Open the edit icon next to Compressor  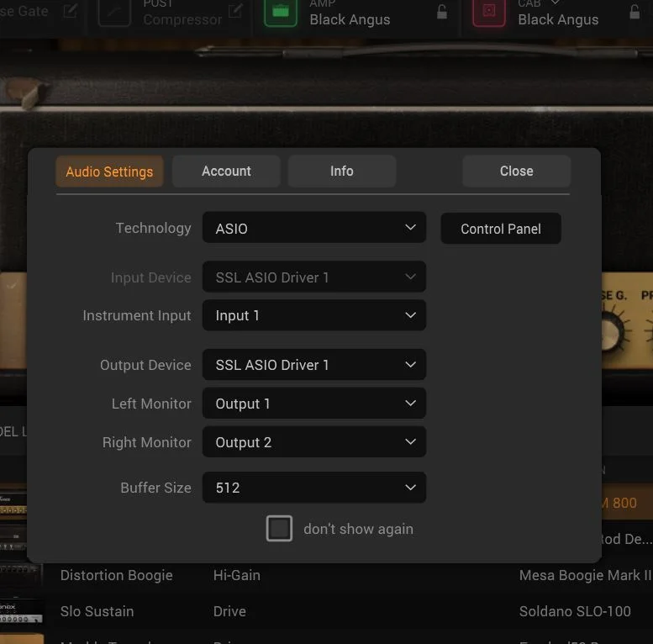click(236, 12)
